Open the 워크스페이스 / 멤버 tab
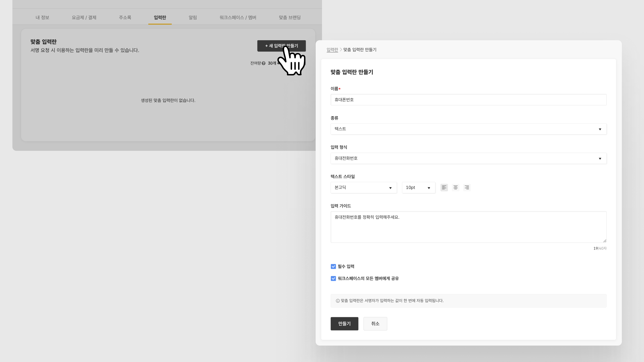The image size is (644, 362). pos(238,17)
